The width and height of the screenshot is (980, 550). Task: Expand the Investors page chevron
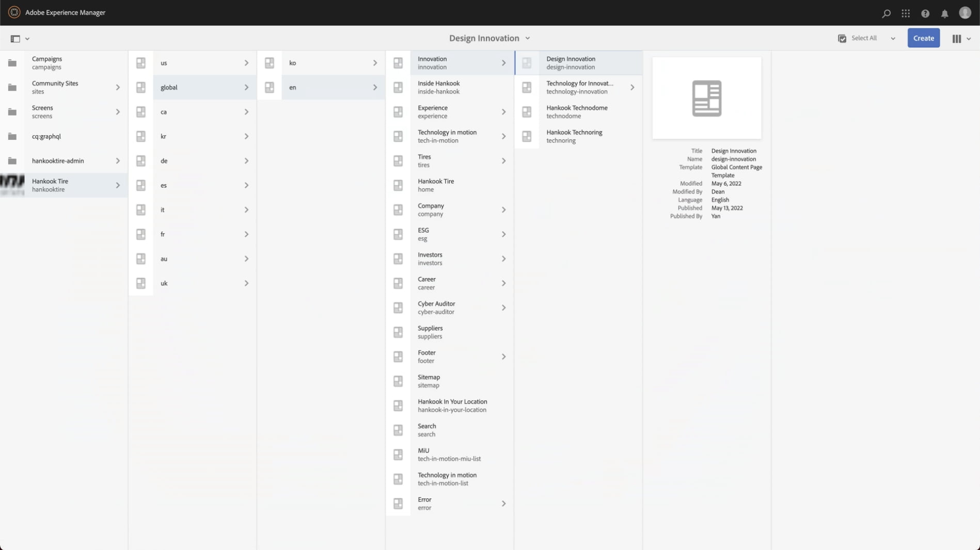click(503, 259)
